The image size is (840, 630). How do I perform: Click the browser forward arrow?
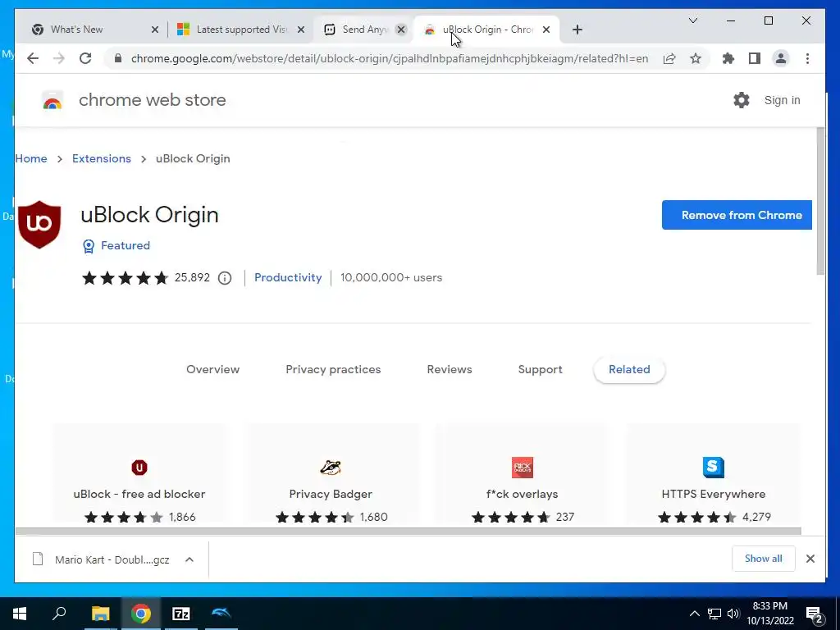pyautogui.click(x=59, y=58)
